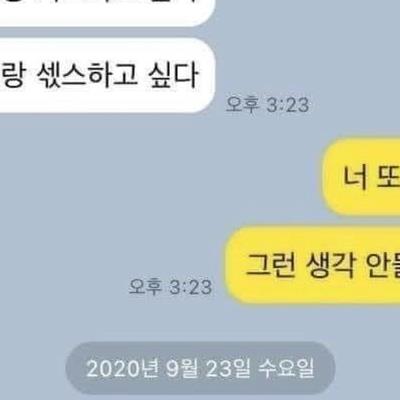400x400 pixels.
Task: Click the character "랑" in the white bubble
Action: [11, 76]
